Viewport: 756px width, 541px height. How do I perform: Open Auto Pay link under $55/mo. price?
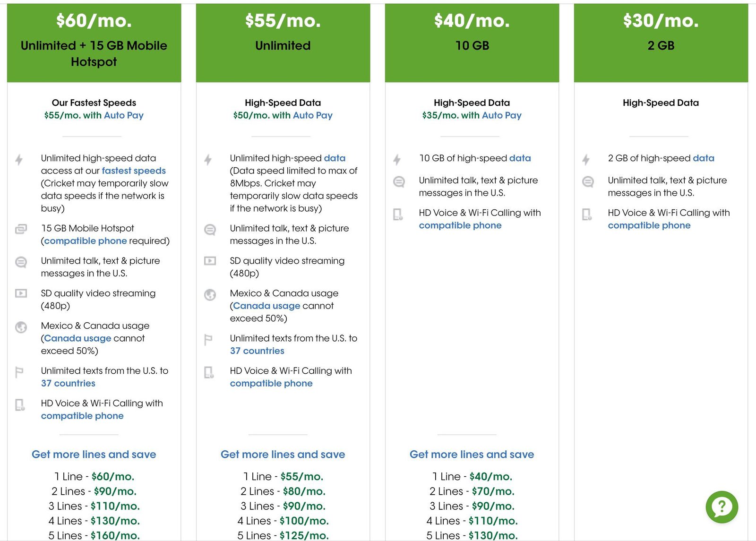[x=124, y=115]
